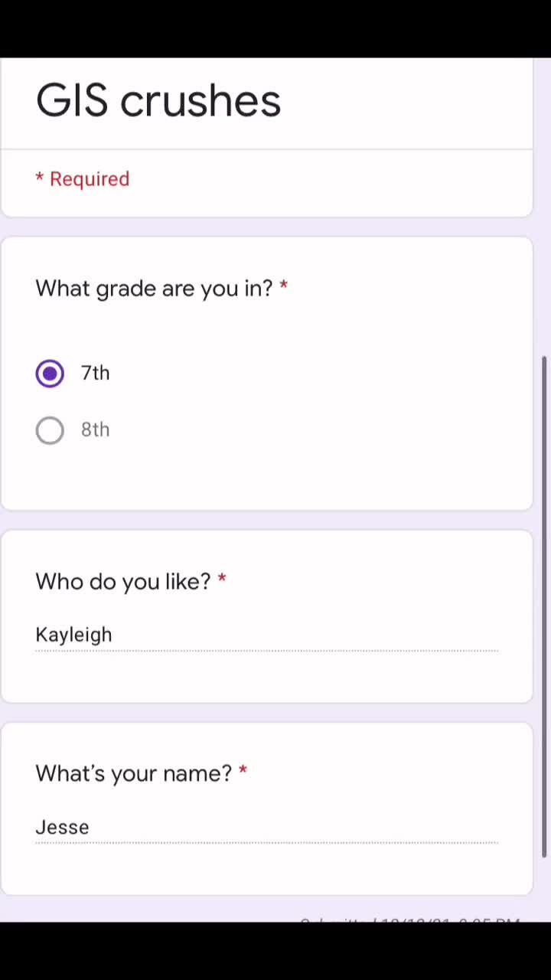Select the 8th grade radio button
This screenshot has height=980, width=551.
[50, 430]
